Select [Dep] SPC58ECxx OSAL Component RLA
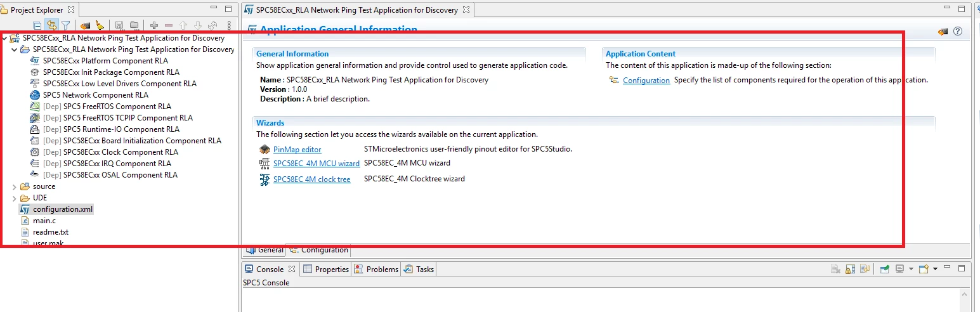The image size is (980, 312). pos(110,175)
